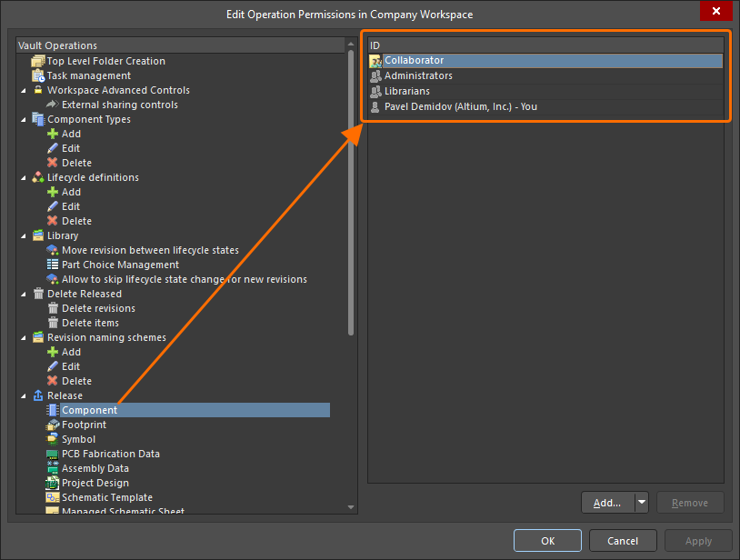Viewport: 740px width, 560px height.
Task: Select the Administrators row in ID list
Action: [545, 76]
